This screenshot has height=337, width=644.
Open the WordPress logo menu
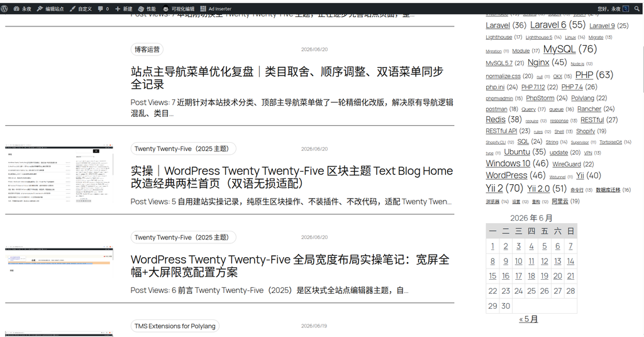coord(4,9)
